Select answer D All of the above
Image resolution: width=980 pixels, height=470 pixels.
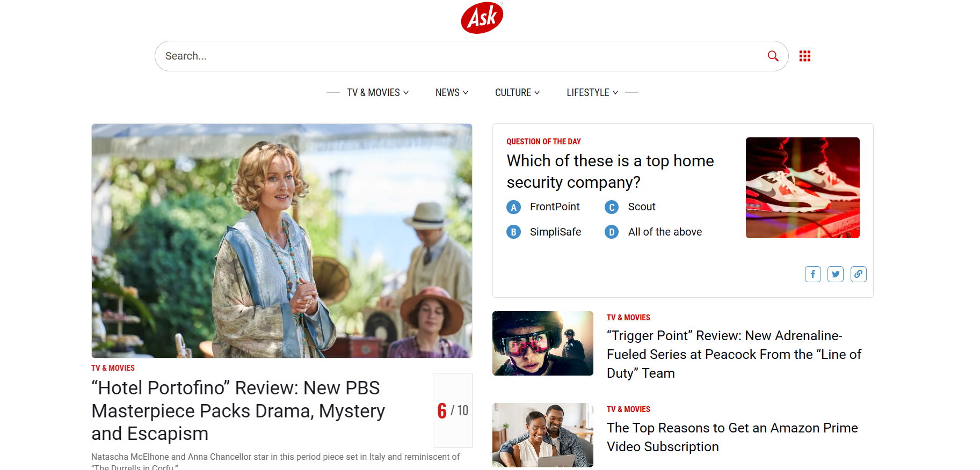[x=654, y=232]
